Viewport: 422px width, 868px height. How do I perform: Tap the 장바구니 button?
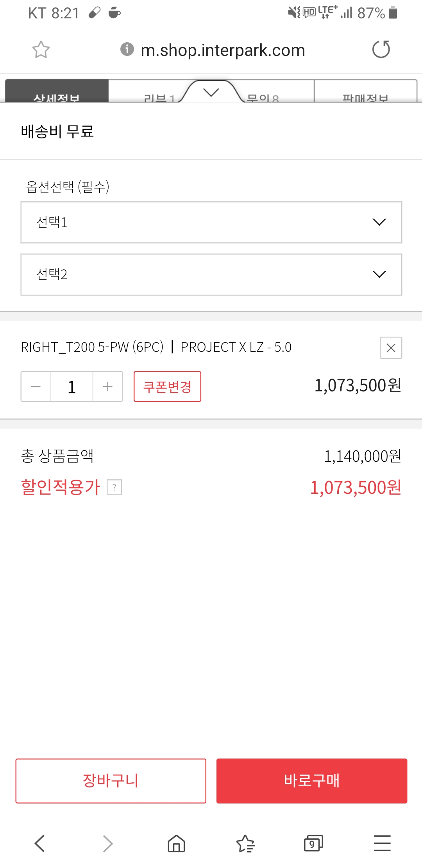coord(111,781)
